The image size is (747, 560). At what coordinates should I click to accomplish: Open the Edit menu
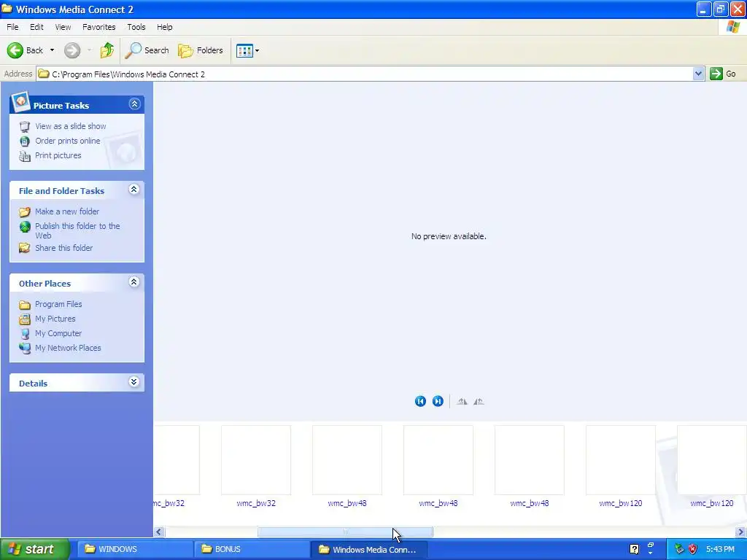click(x=36, y=27)
